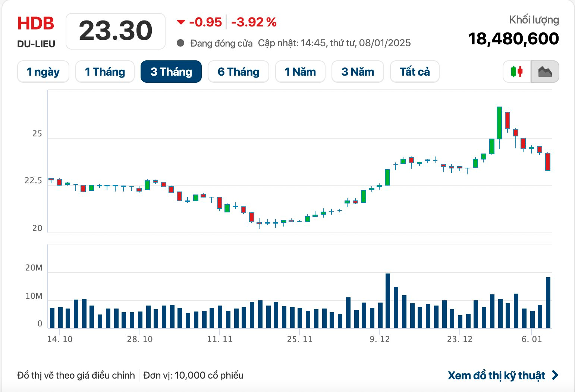Click the 10M volume axis label
575x392 pixels.
click(34, 296)
